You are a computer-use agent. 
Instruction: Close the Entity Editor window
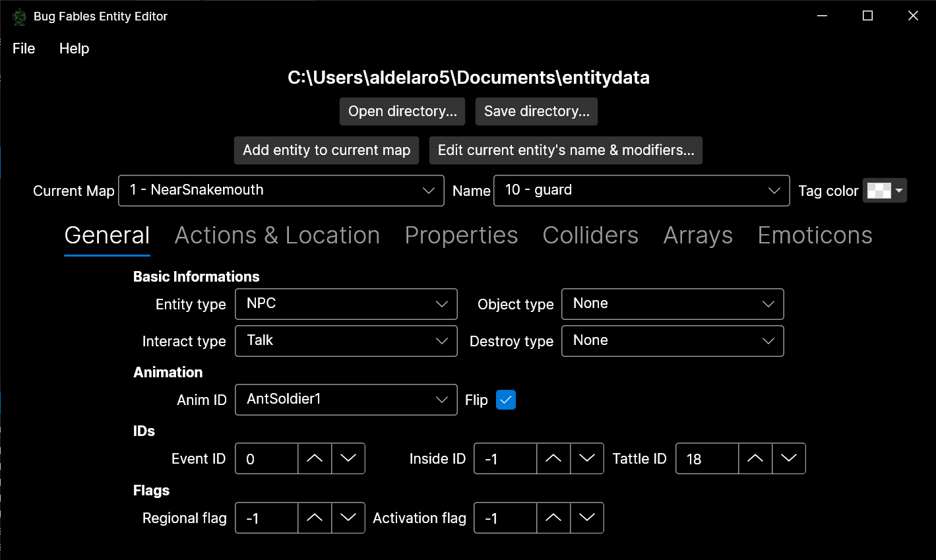pos(913,16)
